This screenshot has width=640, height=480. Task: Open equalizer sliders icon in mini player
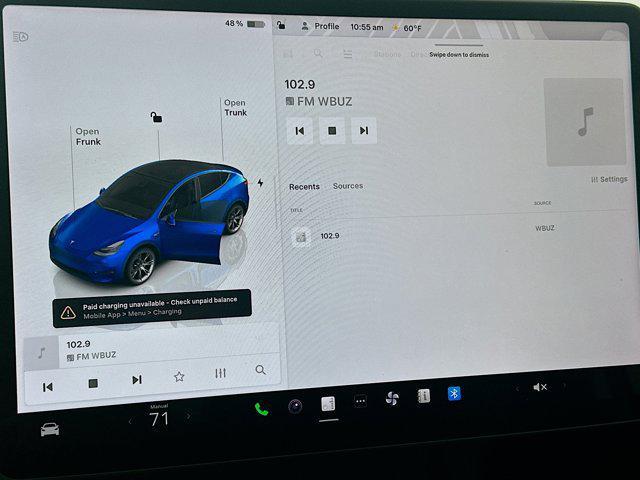(220, 373)
